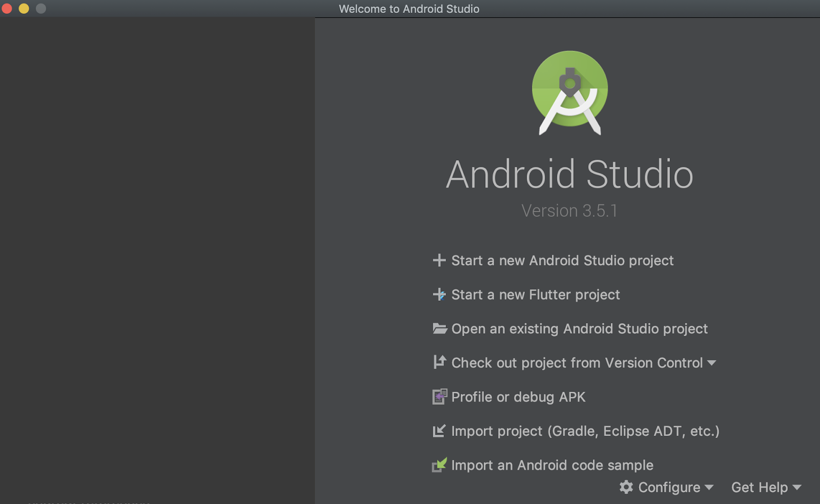Image resolution: width=820 pixels, height=504 pixels.
Task: Open the Get Help menu
Action: pos(760,487)
